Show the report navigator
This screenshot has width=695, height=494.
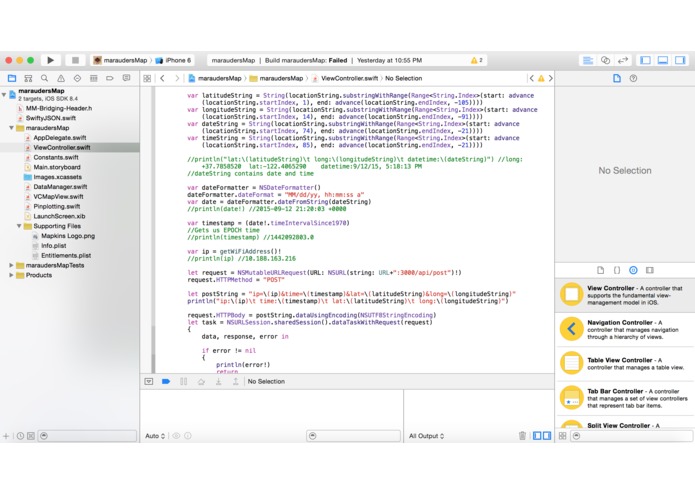126,78
